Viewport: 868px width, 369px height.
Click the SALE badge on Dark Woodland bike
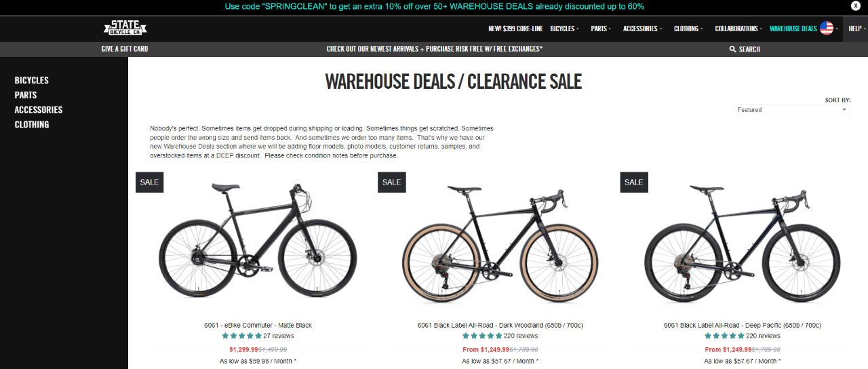[392, 182]
